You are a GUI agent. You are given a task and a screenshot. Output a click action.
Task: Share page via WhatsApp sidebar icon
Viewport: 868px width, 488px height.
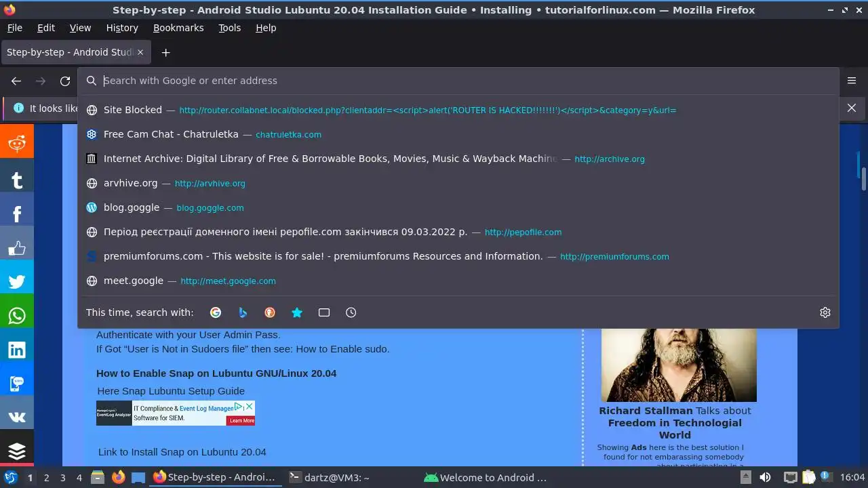(16, 316)
